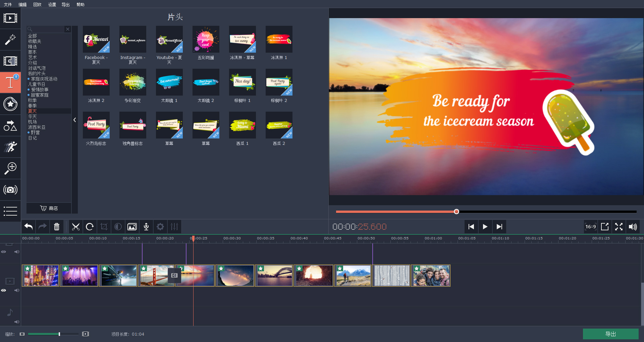Open color adjustments tool
The width and height of the screenshot is (644, 342).
pos(118,227)
